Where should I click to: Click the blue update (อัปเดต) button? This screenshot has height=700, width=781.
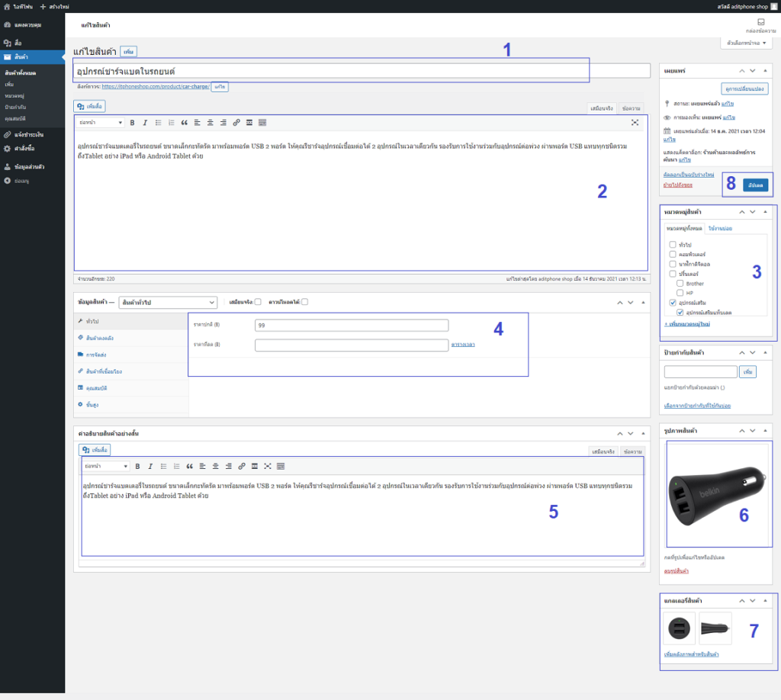(755, 185)
